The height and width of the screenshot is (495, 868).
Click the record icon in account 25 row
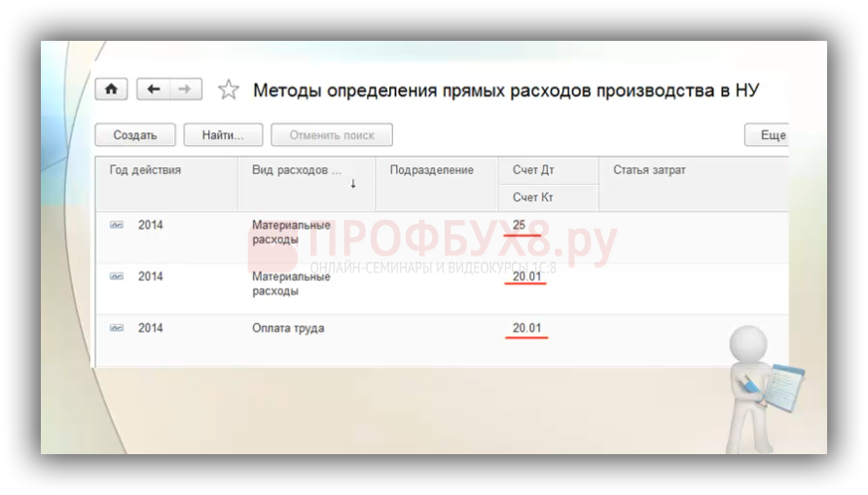coord(117,225)
